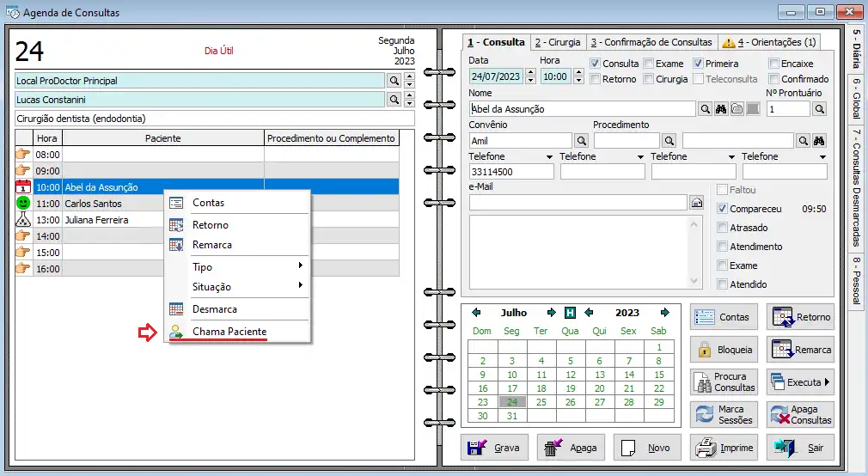The image size is (868, 476).
Task: Uncheck the Primeira checkbox
Action: [698, 64]
